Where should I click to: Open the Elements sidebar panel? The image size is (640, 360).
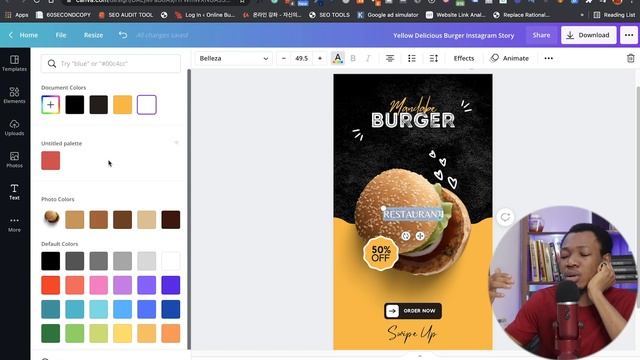(x=14, y=95)
